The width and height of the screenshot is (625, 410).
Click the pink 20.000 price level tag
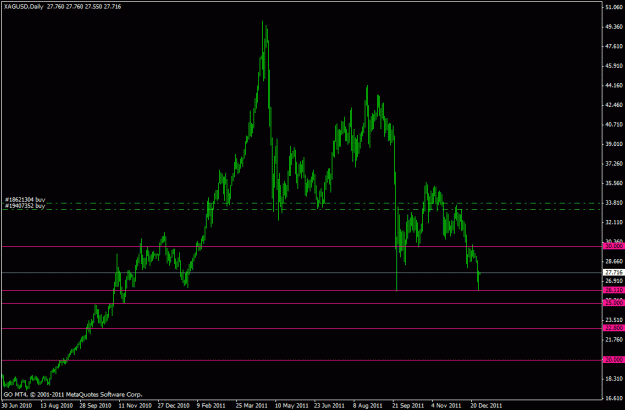pos(613,360)
